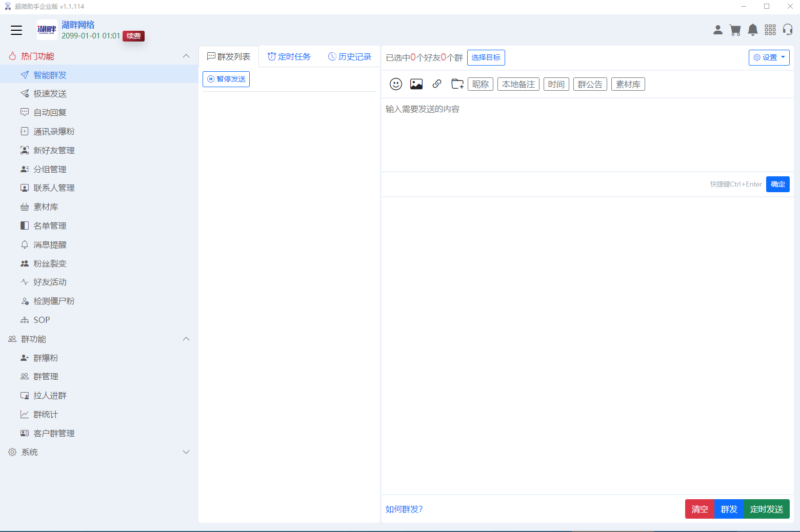Click the emoji smiley icon
This screenshot has width=800, height=532.
(395, 84)
